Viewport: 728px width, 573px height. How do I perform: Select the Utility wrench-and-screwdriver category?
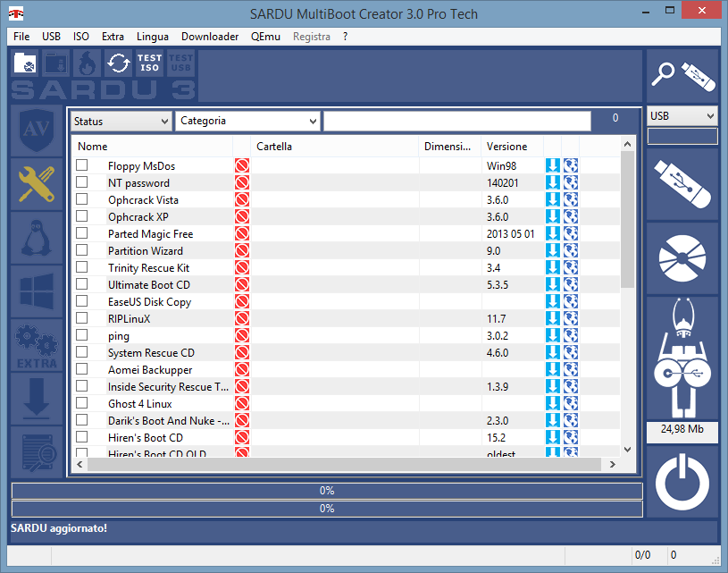[x=37, y=184]
